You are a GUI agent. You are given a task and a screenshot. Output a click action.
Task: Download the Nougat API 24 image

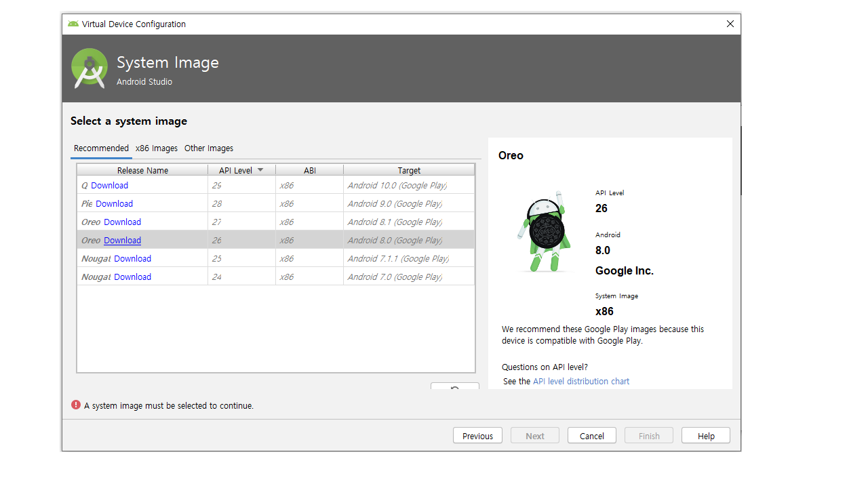tap(132, 277)
